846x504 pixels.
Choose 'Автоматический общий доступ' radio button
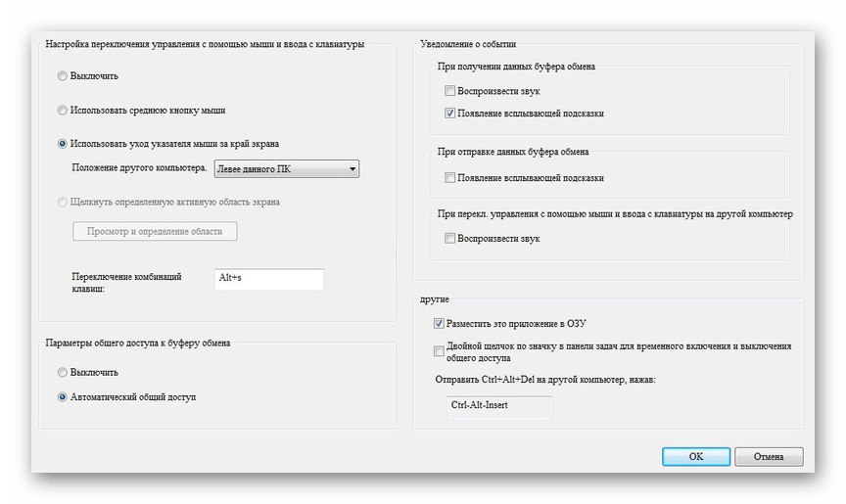64,397
